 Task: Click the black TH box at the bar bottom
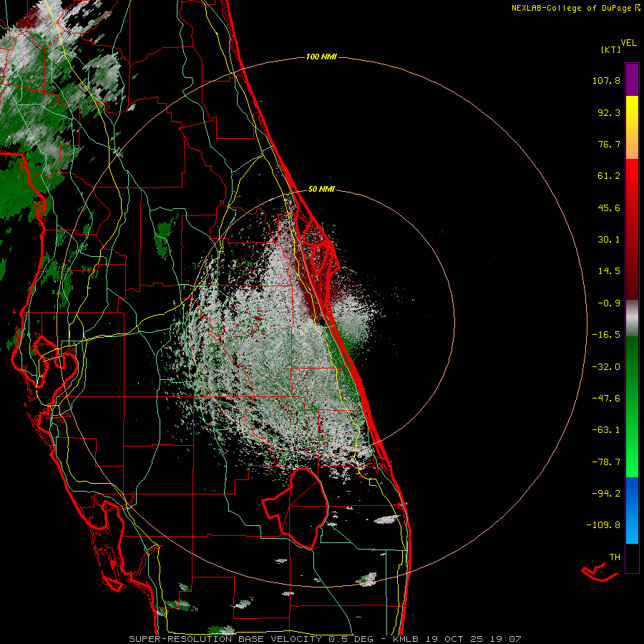(632, 557)
